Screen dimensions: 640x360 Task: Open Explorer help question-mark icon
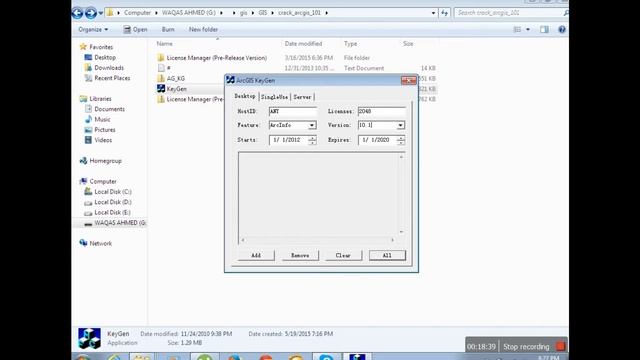point(562,29)
